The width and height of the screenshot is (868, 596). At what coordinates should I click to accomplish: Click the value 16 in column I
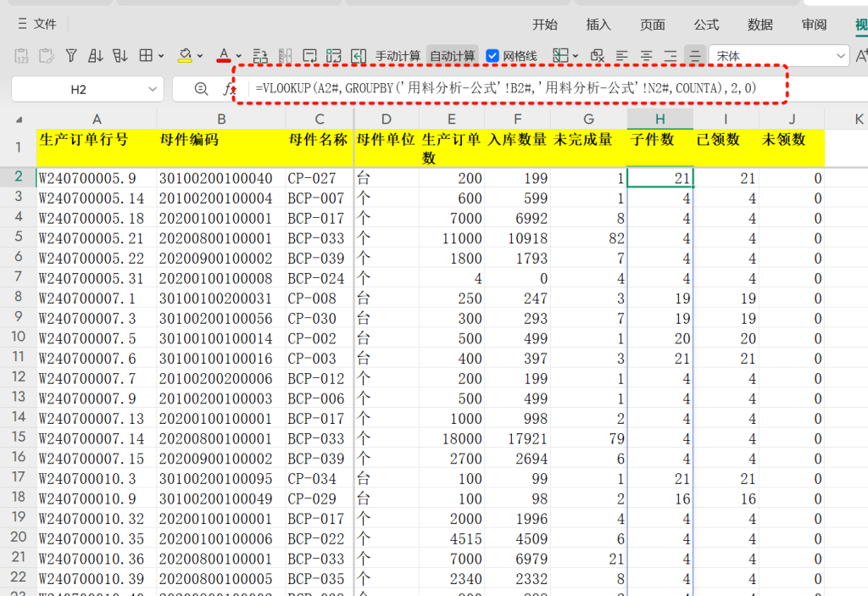pyautogui.click(x=726, y=499)
